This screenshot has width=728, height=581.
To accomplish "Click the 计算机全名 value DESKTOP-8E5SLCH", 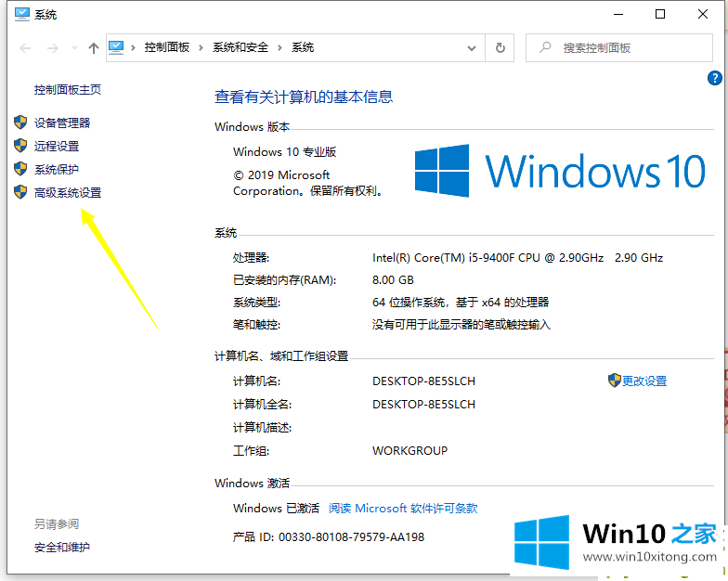I will pyautogui.click(x=423, y=405).
